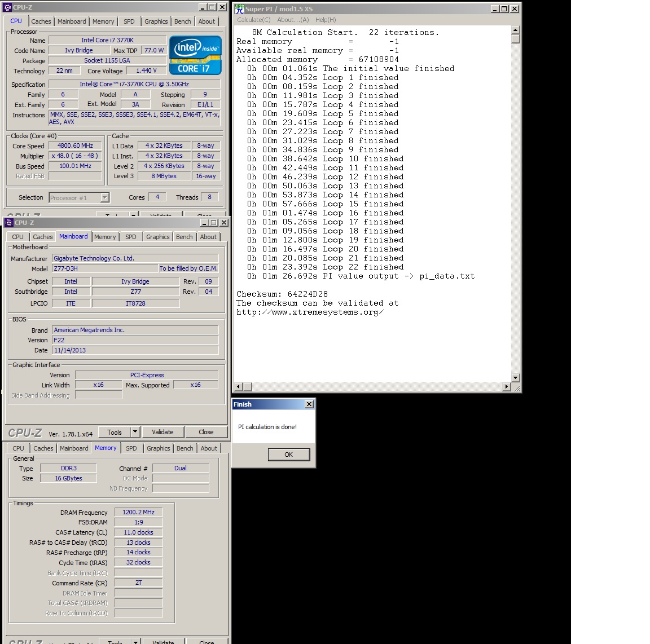
Task: Open SPD tab in top CPU-Z window
Action: point(129,21)
